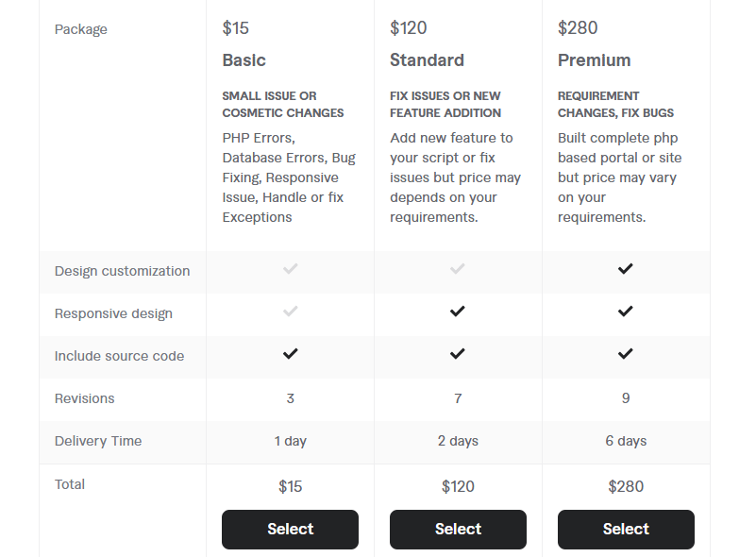Image resolution: width=756 pixels, height=557 pixels.
Task: Click the $120 Standard price label
Action: [408, 27]
